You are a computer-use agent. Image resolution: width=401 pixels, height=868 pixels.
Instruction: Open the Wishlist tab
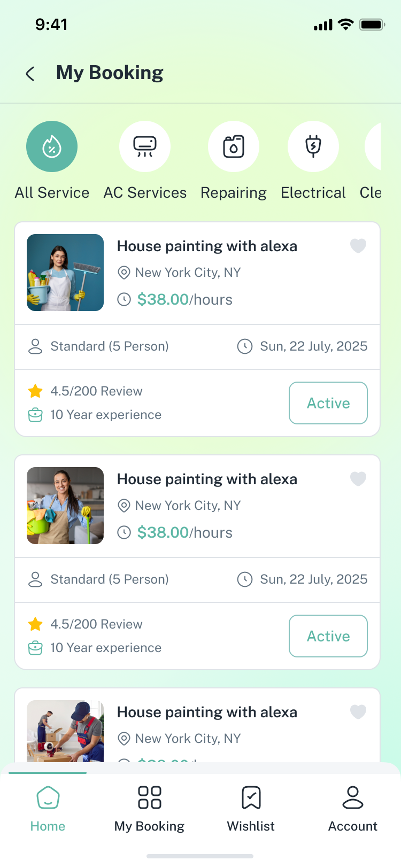pos(251,808)
